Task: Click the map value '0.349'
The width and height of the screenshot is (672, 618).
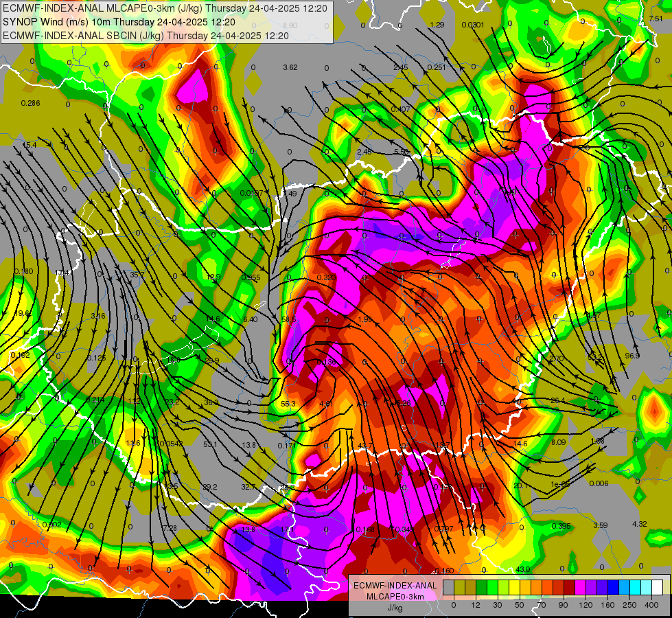Action: (x=404, y=529)
